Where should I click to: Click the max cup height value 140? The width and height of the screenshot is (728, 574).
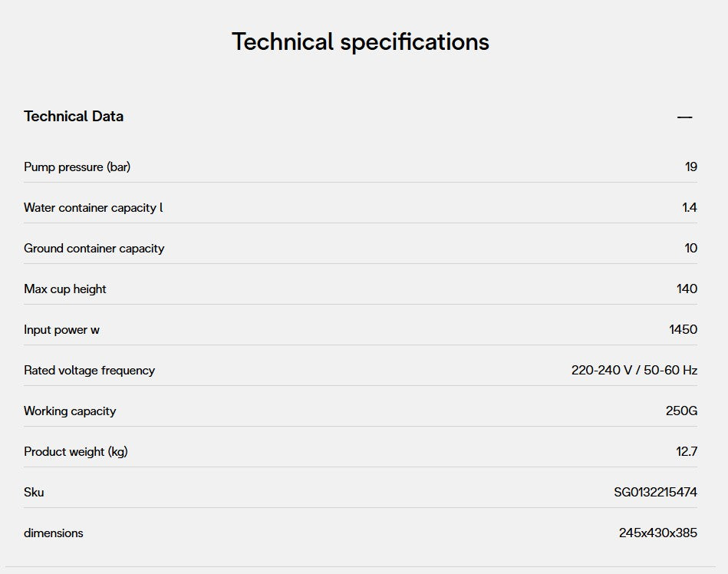(x=687, y=289)
